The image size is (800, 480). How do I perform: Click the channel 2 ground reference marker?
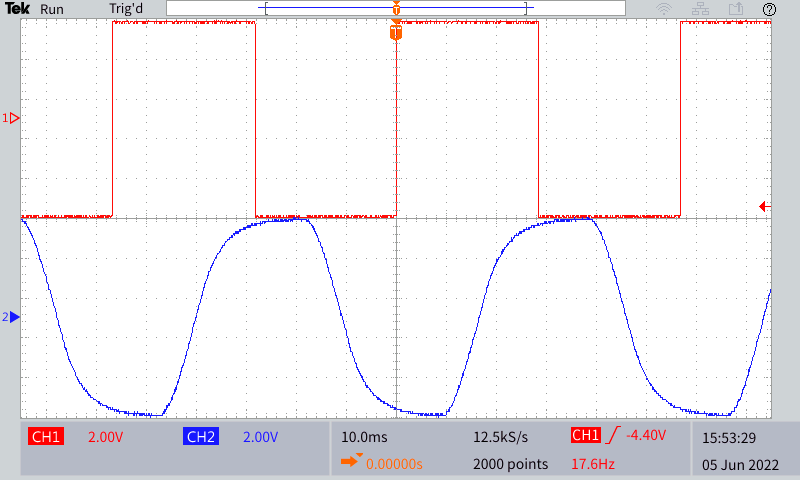pos(12,317)
